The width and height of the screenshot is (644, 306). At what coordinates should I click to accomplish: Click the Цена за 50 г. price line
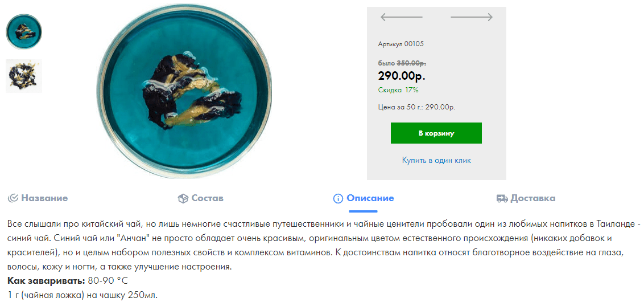pos(416,107)
